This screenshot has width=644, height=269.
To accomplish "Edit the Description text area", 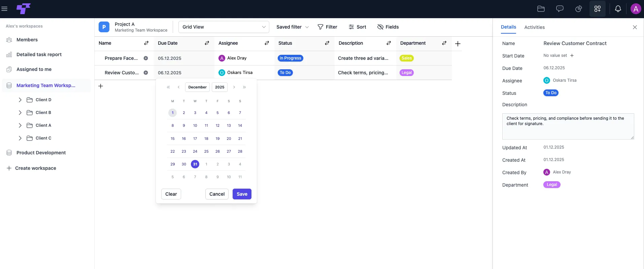I will [568, 126].
